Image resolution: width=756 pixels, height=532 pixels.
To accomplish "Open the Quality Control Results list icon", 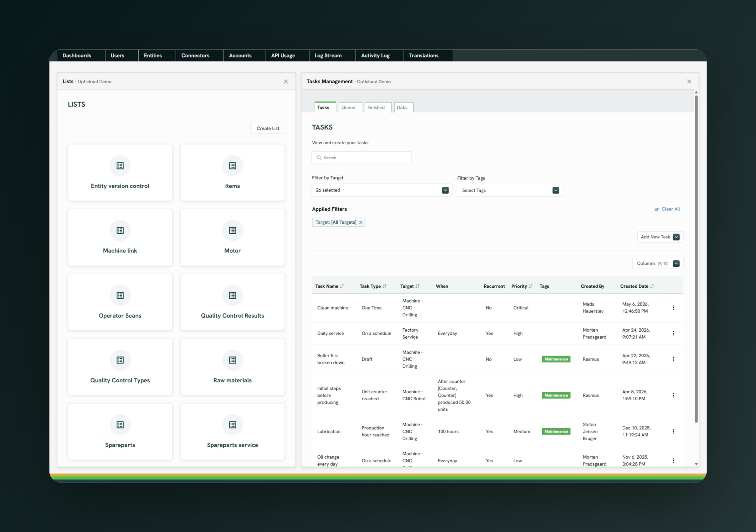I will pyautogui.click(x=233, y=295).
